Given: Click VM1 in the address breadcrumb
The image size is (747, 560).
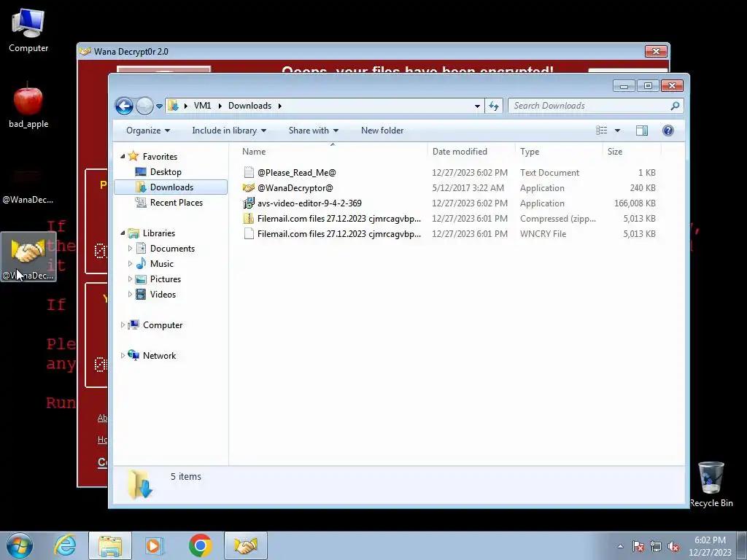Looking at the screenshot, I should tap(203, 106).
